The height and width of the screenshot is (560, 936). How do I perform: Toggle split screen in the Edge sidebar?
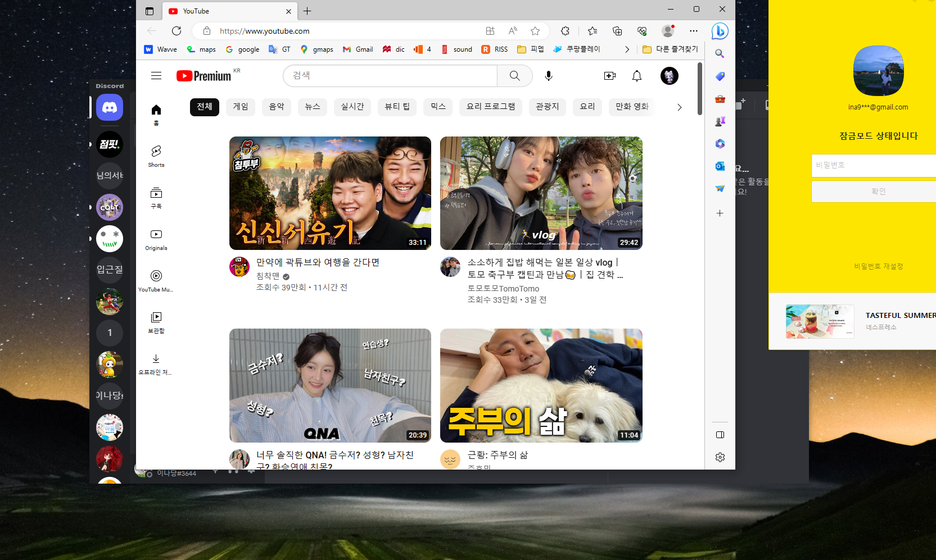720,434
